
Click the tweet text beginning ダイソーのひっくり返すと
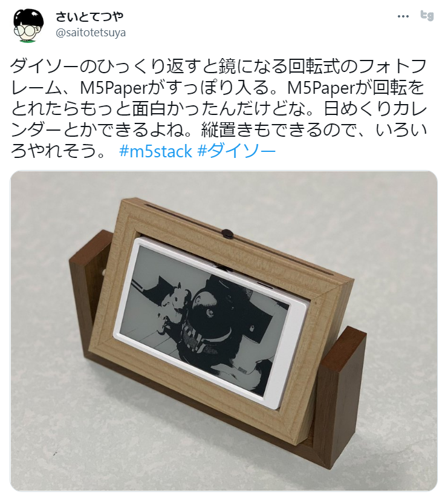click(218, 108)
